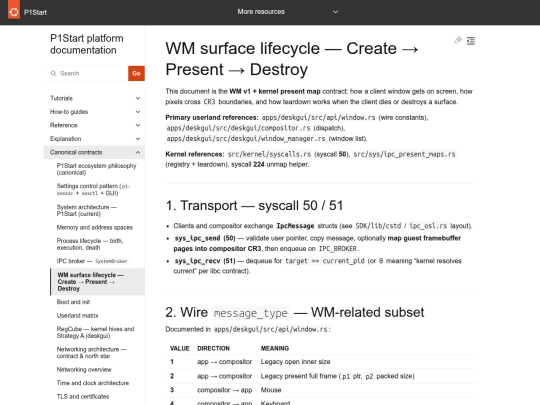The image size is (540, 405).
Task: Open the Canonical contracts sidebar entry
Action: 76,152
